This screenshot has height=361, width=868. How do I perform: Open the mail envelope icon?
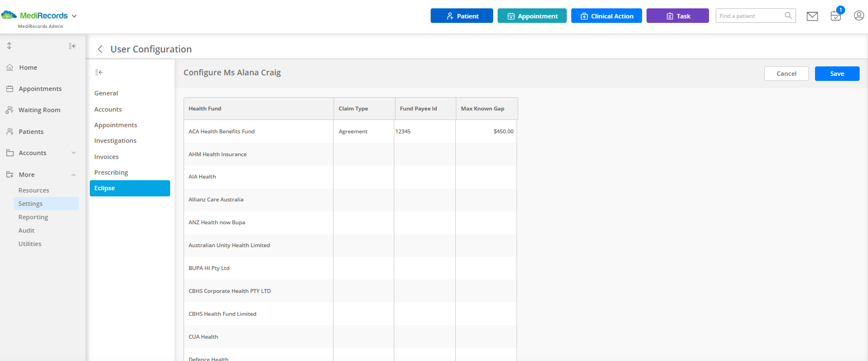click(812, 16)
